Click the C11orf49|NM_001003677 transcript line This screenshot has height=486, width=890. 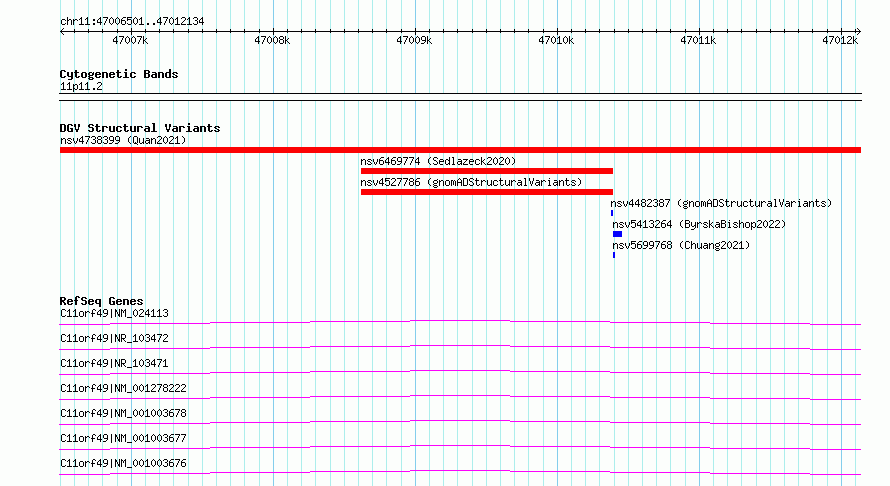(x=460, y=447)
